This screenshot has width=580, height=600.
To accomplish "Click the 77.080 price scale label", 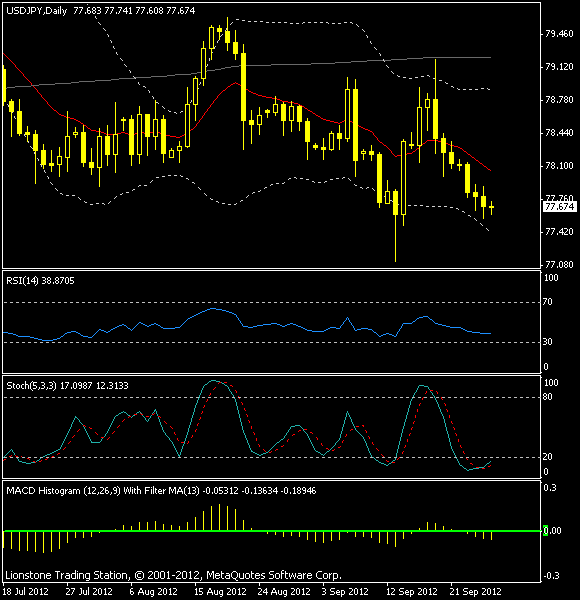I will pos(559,265).
